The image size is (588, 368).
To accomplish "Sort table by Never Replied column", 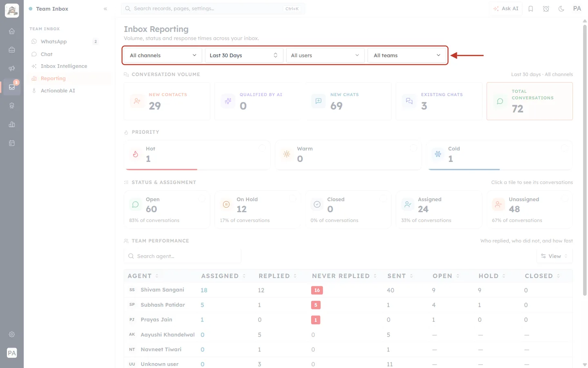I will pos(344,276).
